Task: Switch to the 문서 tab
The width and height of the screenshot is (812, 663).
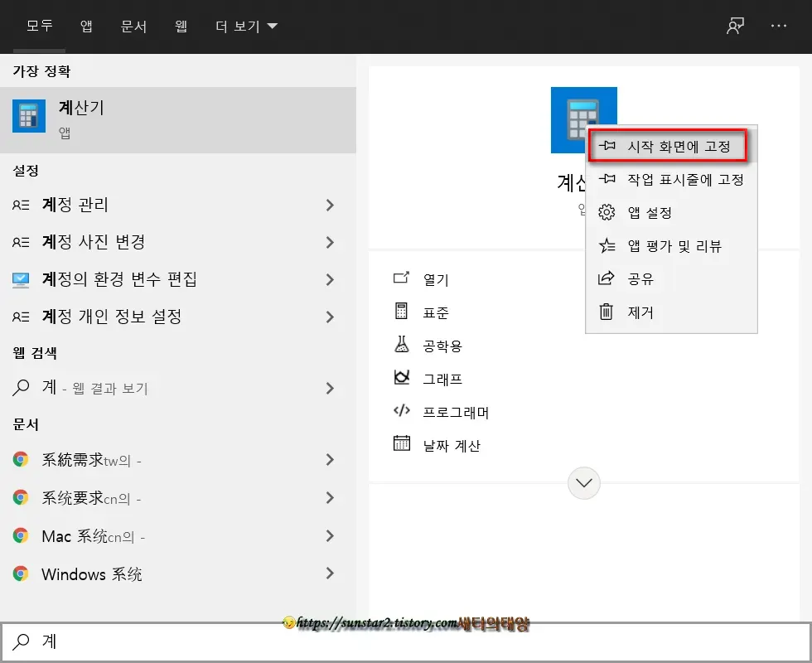Action: (133, 26)
